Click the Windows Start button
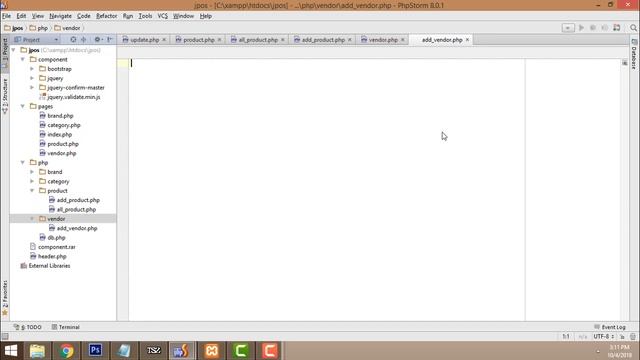The height and width of the screenshot is (360, 640). click(11, 351)
